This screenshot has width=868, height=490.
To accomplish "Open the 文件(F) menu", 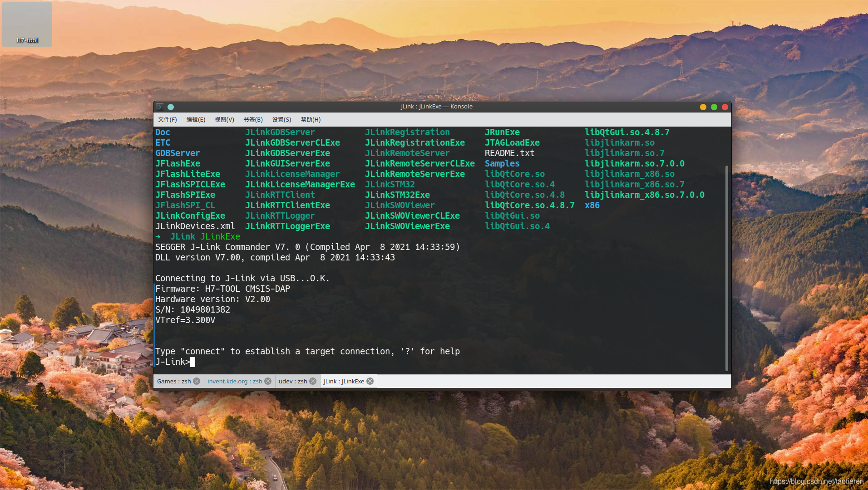I will (168, 120).
